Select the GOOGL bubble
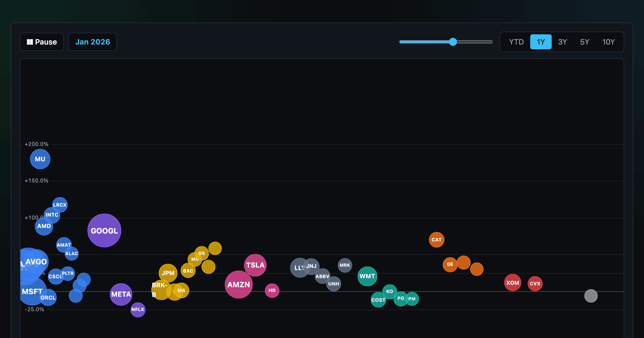644x338 pixels. [x=104, y=230]
